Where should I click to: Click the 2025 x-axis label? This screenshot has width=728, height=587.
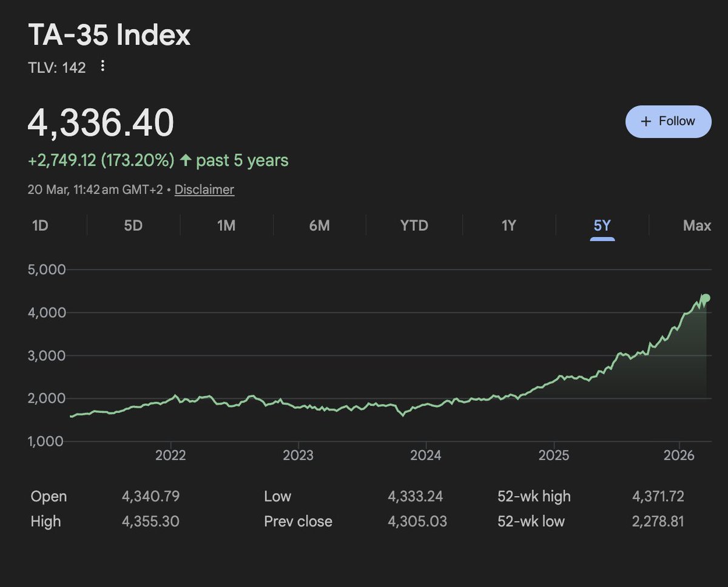[x=553, y=455]
